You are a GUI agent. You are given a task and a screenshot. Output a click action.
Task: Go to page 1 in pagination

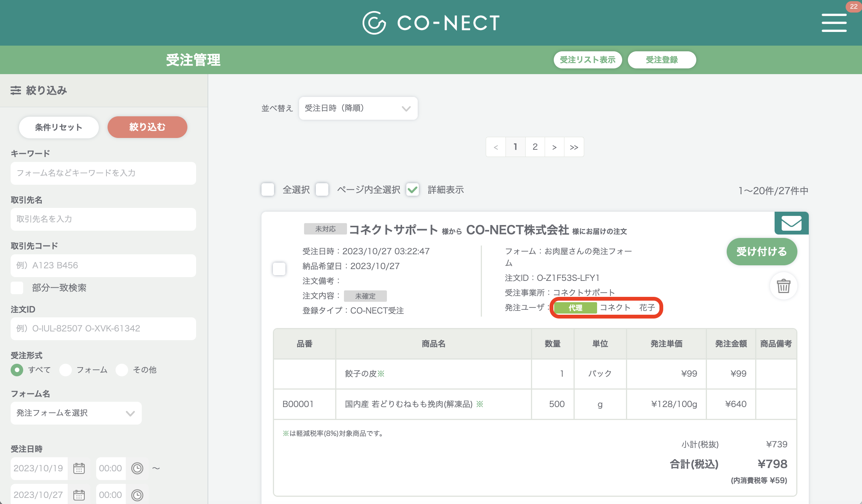point(515,147)
